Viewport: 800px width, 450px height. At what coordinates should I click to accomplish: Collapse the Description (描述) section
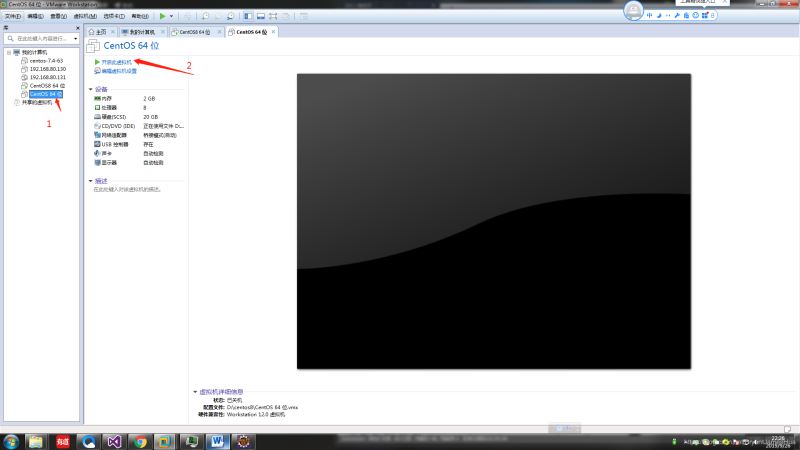pos(90,181)
